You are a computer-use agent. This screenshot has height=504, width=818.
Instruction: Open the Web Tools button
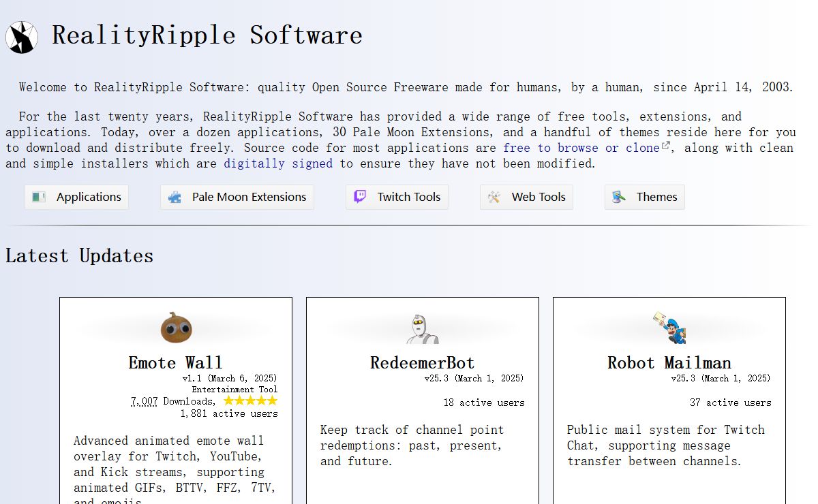tap(526, 197)
